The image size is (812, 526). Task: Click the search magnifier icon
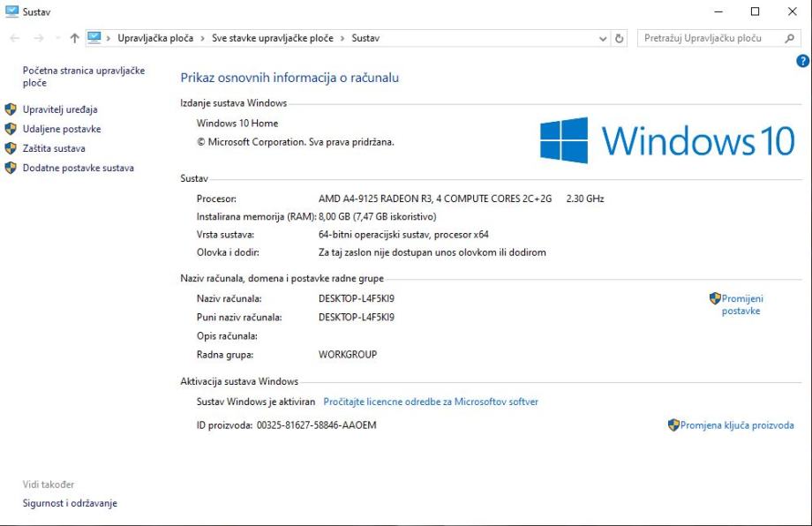(789, 38)
